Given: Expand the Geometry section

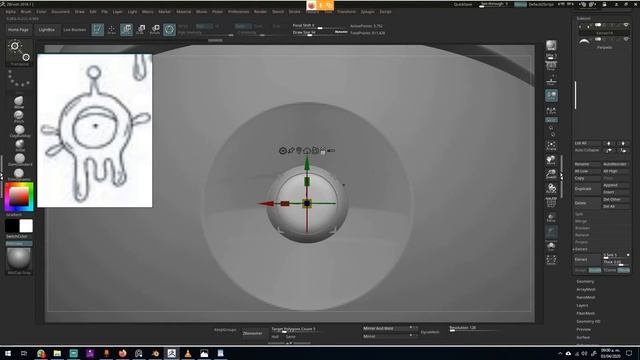Looking at the screenshot, I should click(585, 282).
